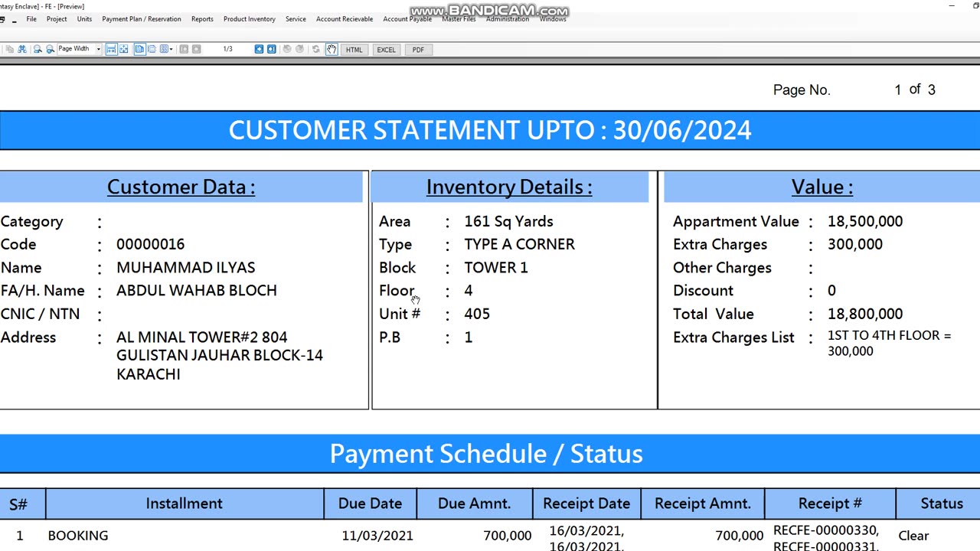Switch to continuous page view icon
The height and width of the screenshot is (551, 980).
pos(152,49)
